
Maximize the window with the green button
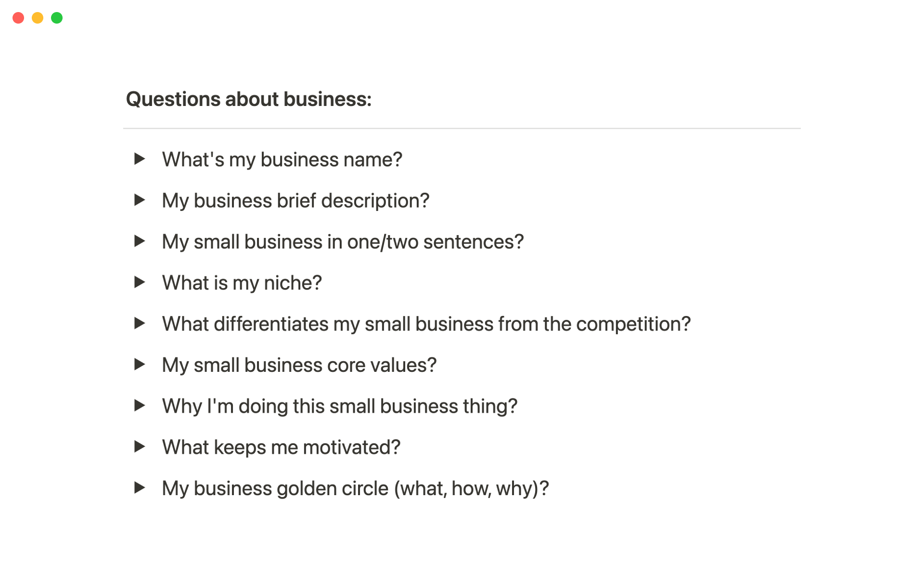(x=57, y=18)
